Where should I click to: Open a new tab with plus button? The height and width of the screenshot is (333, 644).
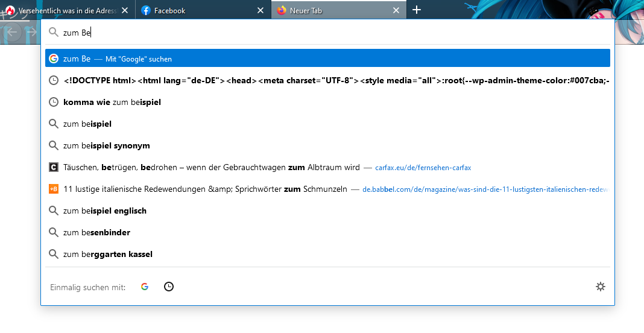[417, 10]
